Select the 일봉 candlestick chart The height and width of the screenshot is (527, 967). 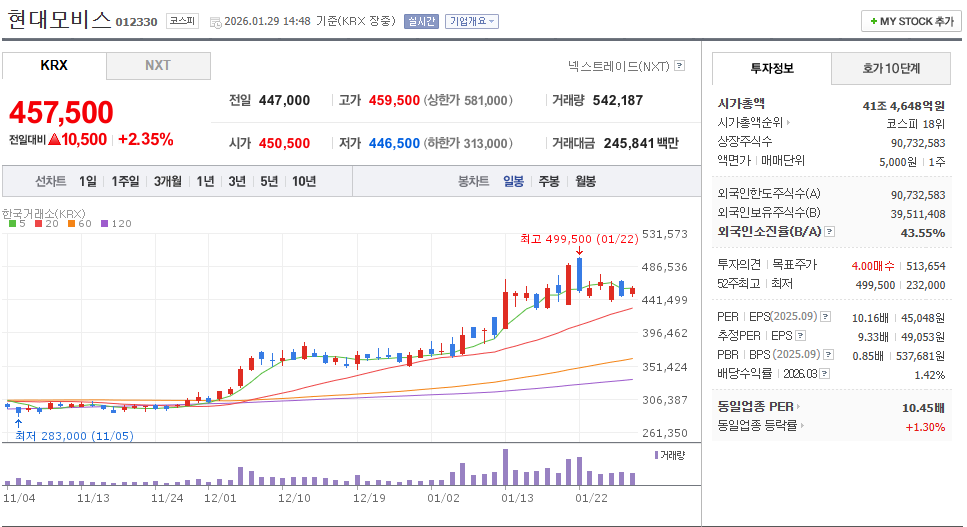tap(513, 181)
